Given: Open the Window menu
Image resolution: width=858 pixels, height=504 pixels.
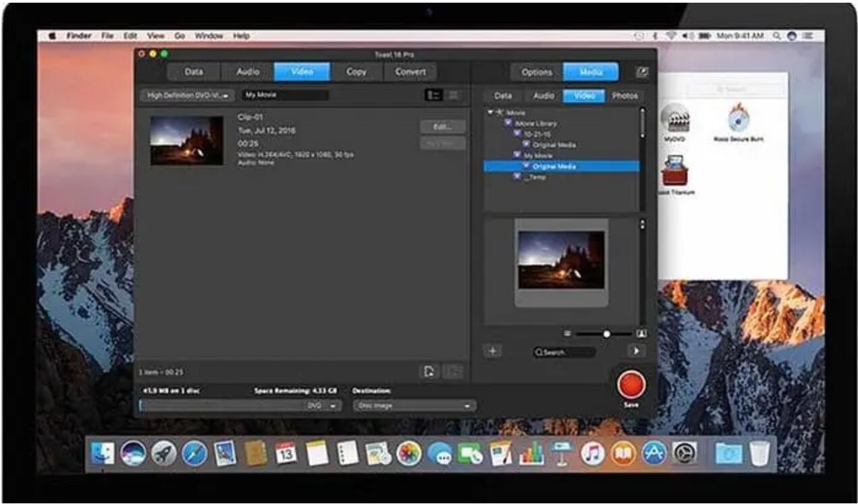Looking at the screenshot, I should pyautogui.click(x=209, y=36).
